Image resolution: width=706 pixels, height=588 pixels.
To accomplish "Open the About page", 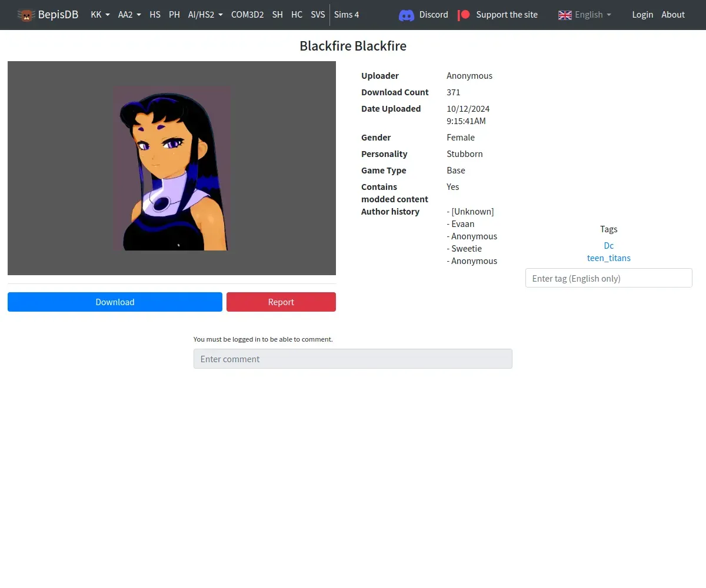I will point(673,15).
